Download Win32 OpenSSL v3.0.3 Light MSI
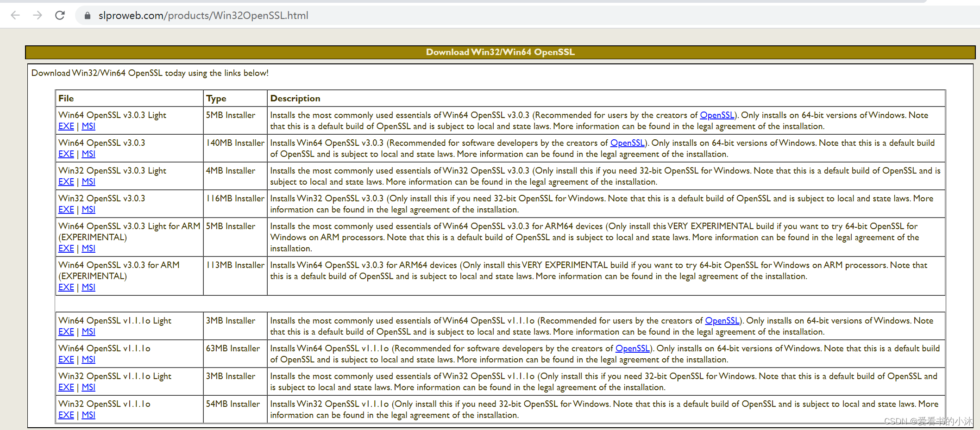Viewport: 980px width, 430px height. [x=88, y=182]
